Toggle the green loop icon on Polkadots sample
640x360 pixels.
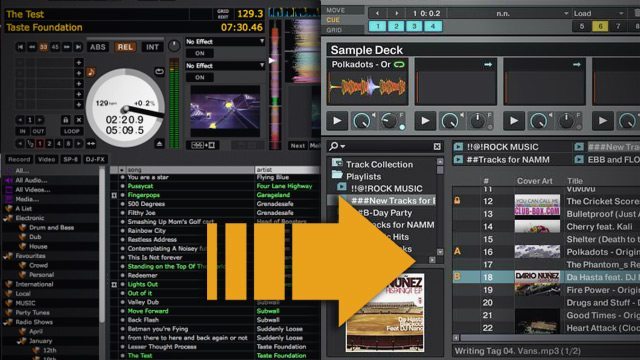(x=399, y=64)
